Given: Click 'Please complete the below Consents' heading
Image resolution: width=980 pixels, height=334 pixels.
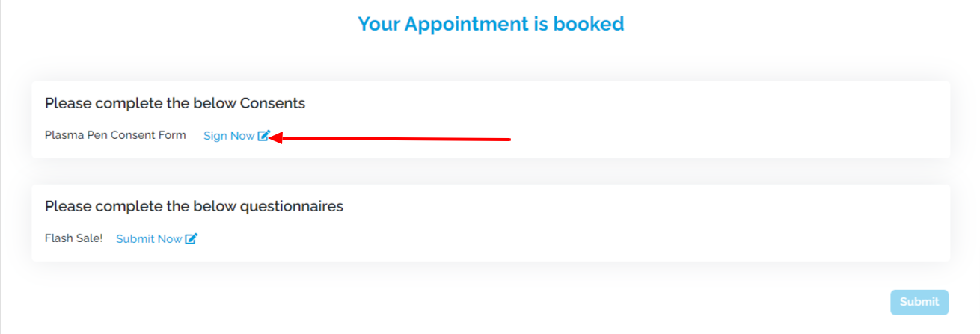Looking at the screenshot, I should [175, 103].
